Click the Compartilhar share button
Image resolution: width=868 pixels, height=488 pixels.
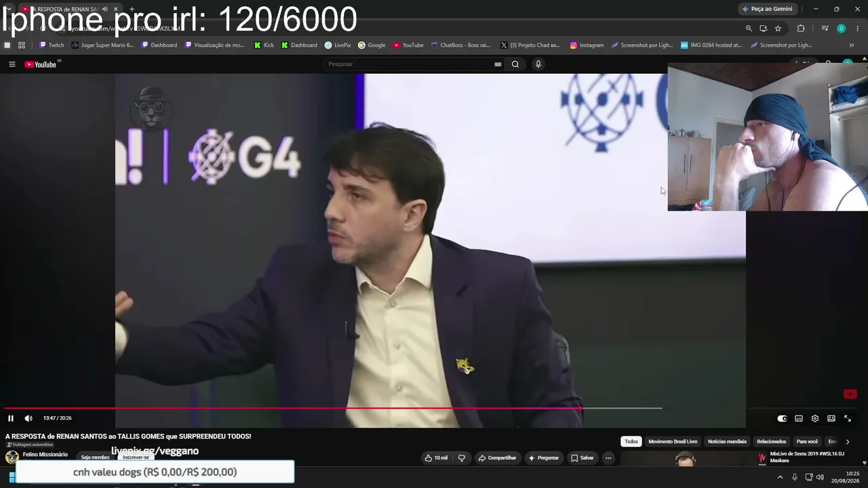pyautogui.click(x=497, y=458)
